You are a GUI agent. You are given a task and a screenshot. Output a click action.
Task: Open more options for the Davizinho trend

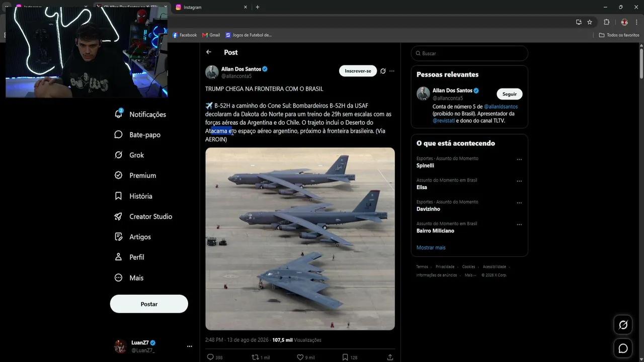point(519,203)
